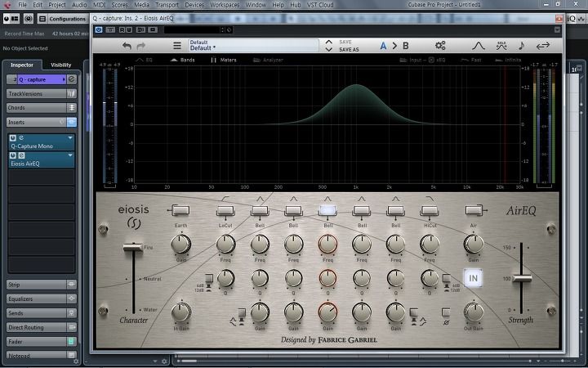
Task: Toggle the low band shelf/bell switch
Action: [x=242, y=313]
